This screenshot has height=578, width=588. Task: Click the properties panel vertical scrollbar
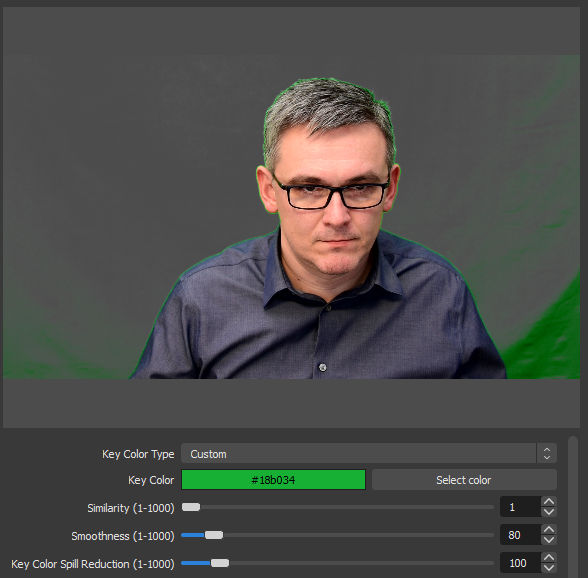tap(573, 507)
